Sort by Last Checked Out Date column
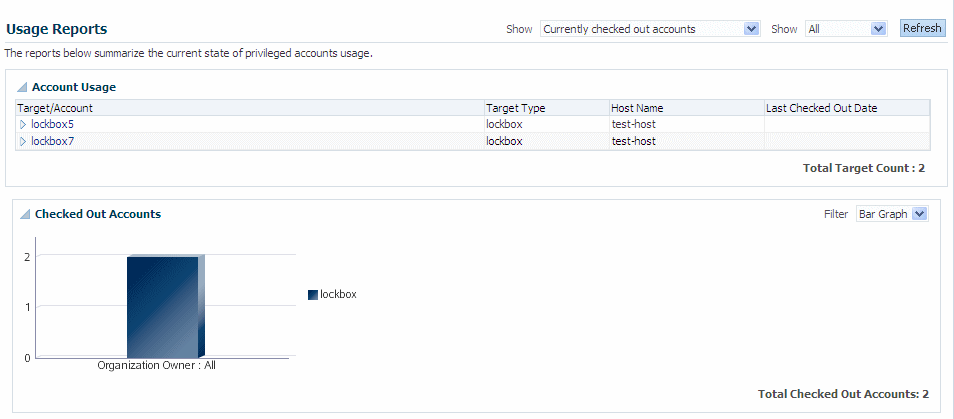Screen dimensions: 954x419 point(847,108)
